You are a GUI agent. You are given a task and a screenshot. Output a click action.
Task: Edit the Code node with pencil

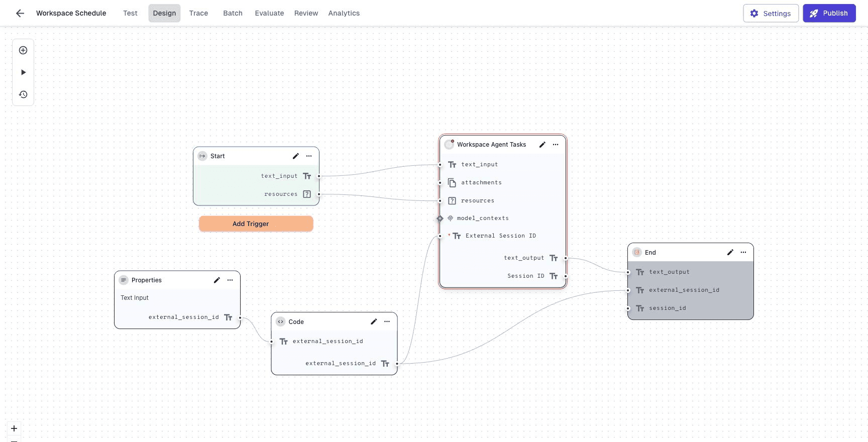(374, 322)
